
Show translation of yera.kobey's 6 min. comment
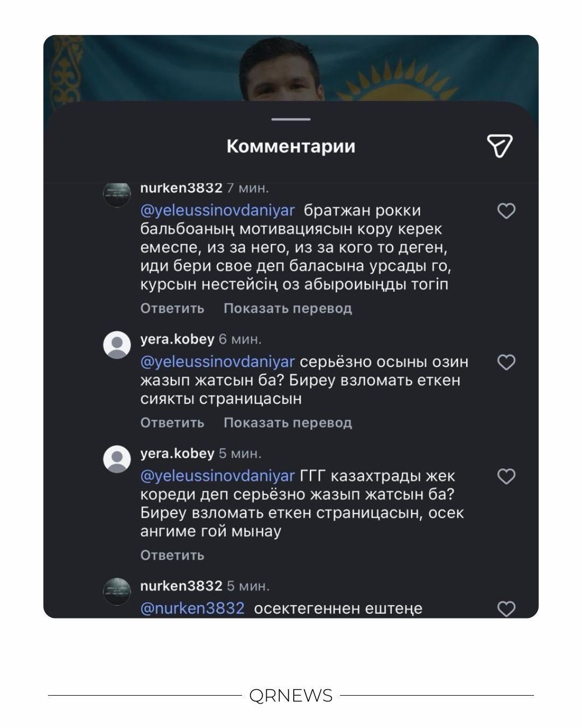point(288,423)
